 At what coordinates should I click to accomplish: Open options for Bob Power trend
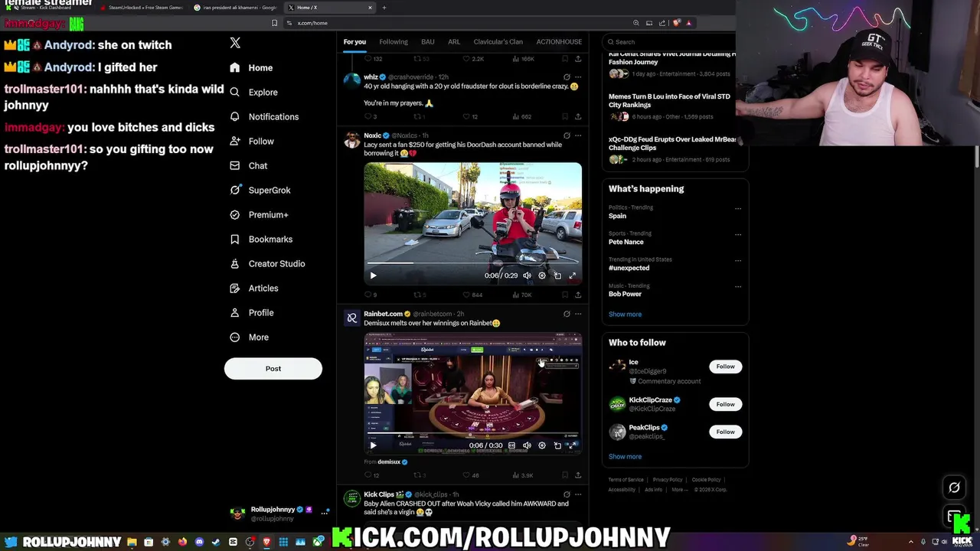click(738, 286)
